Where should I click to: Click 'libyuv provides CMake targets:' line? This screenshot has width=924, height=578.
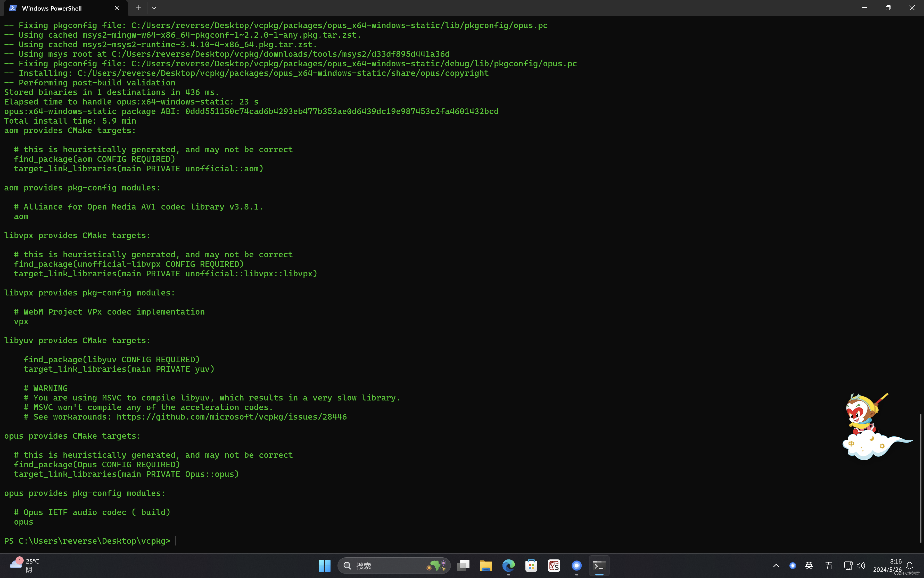click(x=78, y=341)
